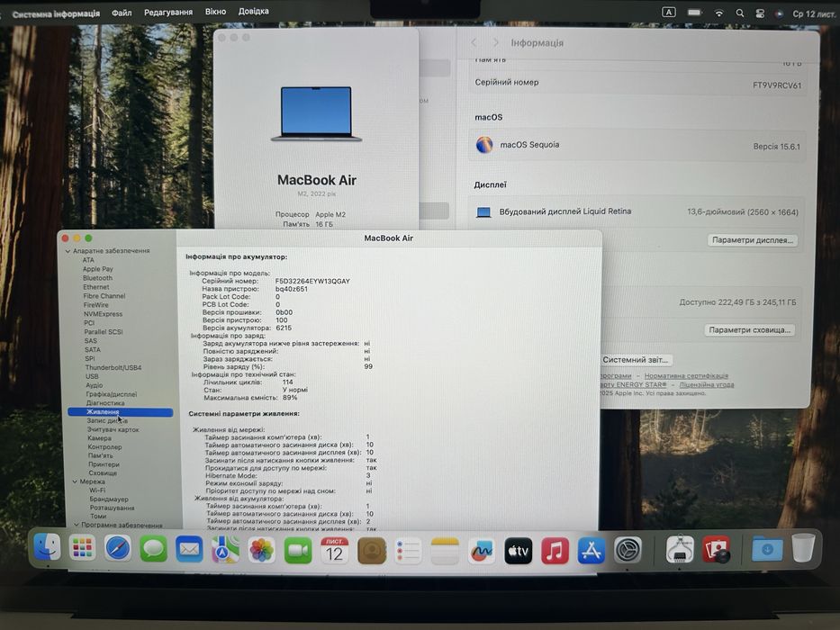Open the Довідка menu
840x630 pixels.
(253, 11)
